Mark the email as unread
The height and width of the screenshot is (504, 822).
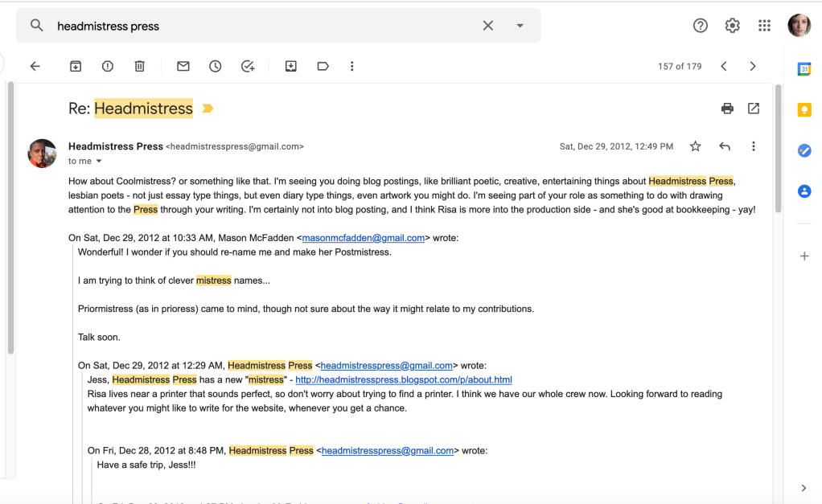click(183, 67)
